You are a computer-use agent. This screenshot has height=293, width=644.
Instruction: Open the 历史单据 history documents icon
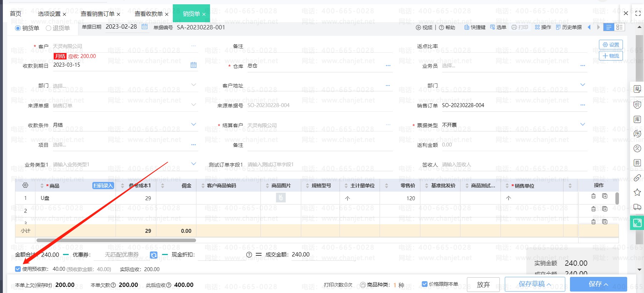coord(569,27)
